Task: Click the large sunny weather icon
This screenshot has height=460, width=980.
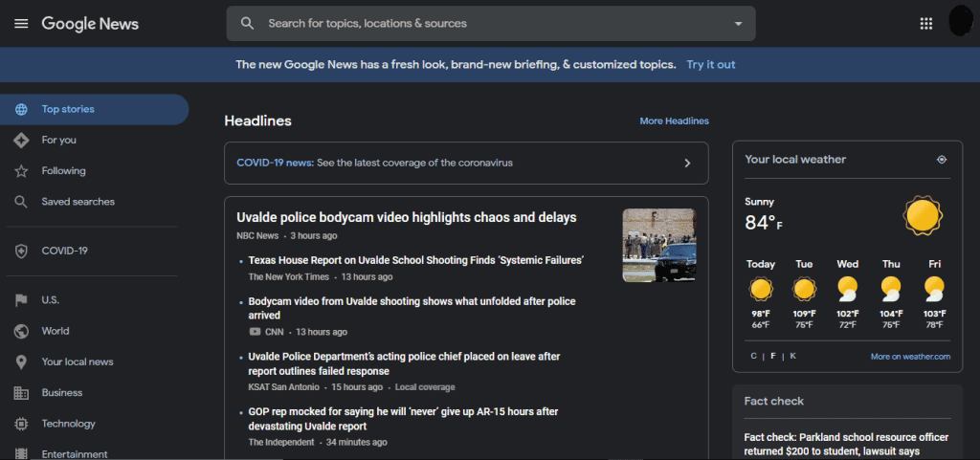Action: coord(923,216)
